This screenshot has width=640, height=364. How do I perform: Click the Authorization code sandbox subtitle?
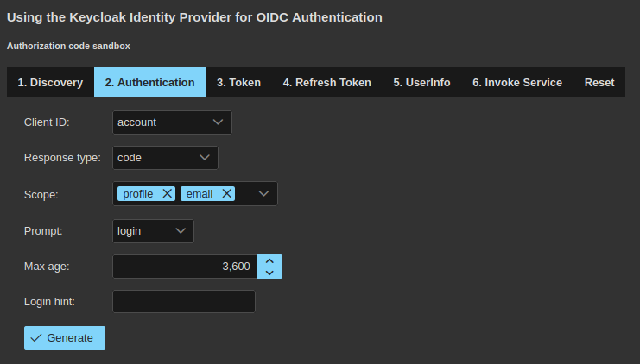tap(68, 46)
